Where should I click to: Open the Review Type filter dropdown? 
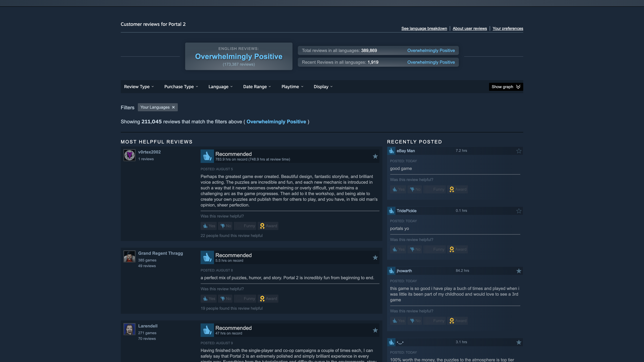(139, 87)
